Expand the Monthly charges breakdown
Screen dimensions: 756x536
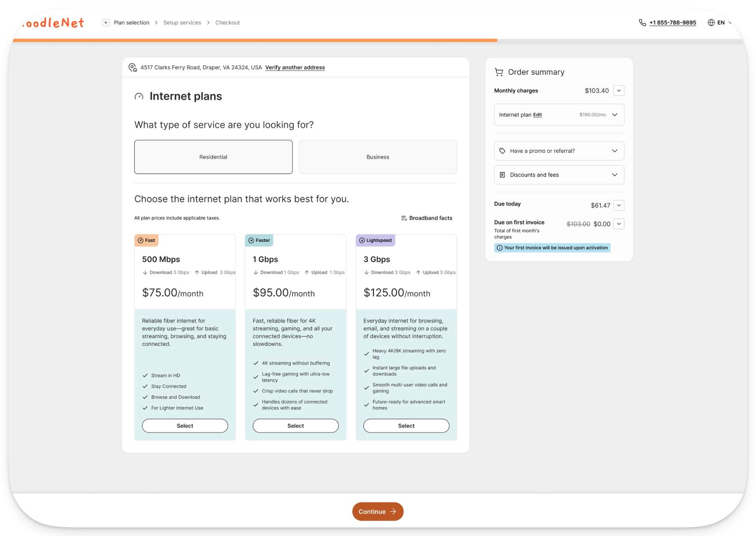click(x=619, y=91)
